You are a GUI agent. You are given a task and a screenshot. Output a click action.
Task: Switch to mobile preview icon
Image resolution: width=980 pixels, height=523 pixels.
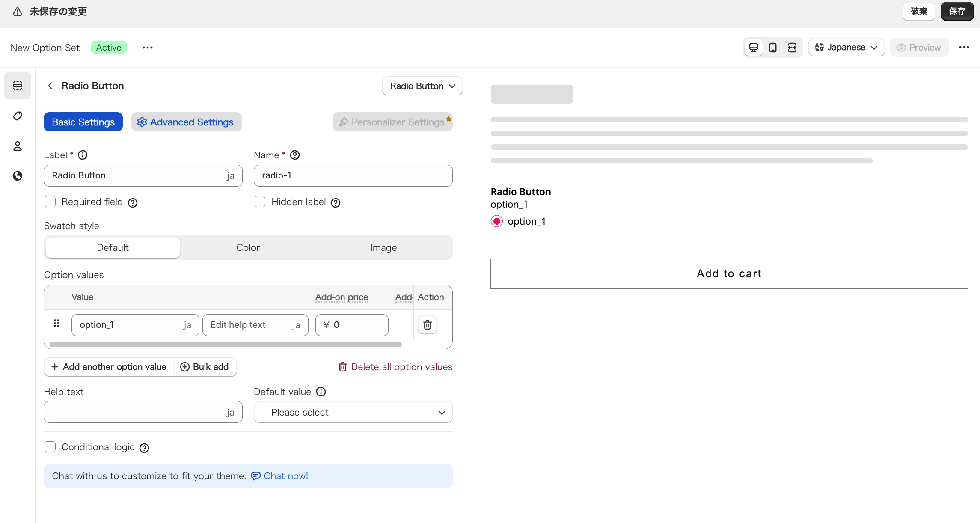(773, 48)
